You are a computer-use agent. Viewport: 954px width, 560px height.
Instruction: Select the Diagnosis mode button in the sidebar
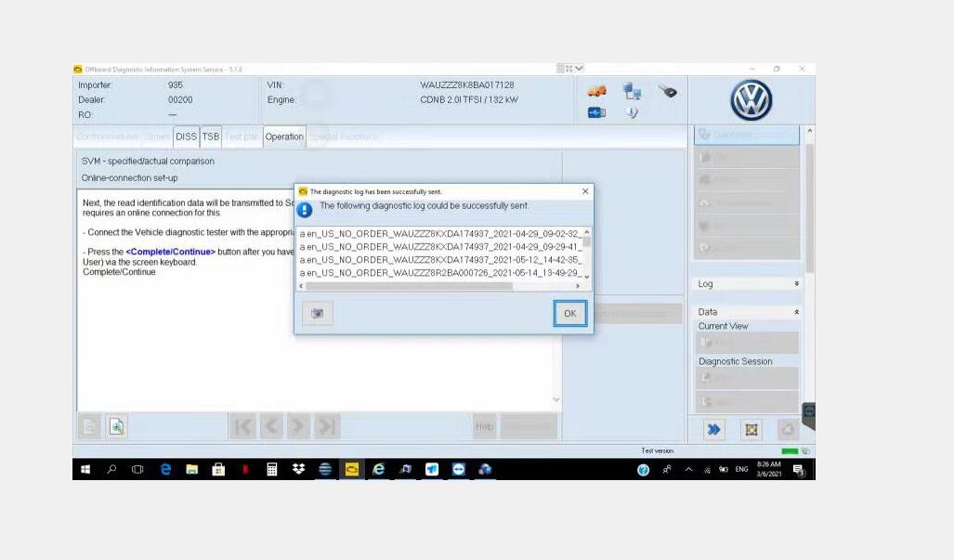747,135
